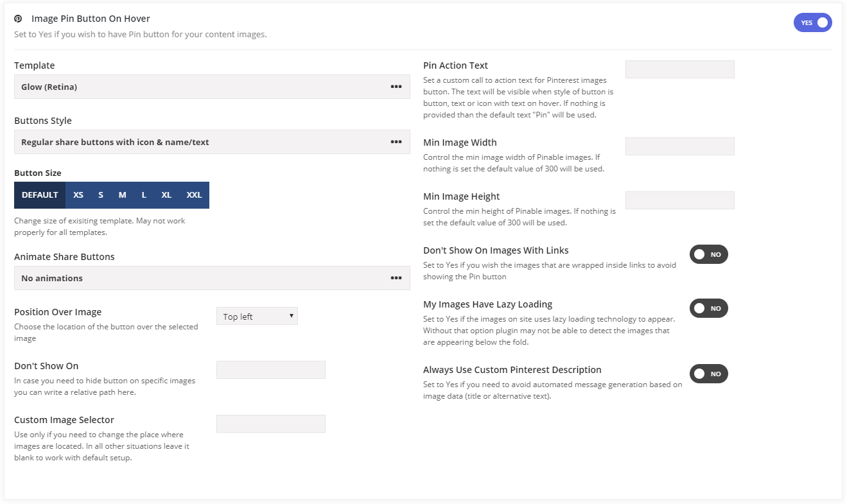Enable Always Use Custom Pinterest Description

click(x=708, y=374)
